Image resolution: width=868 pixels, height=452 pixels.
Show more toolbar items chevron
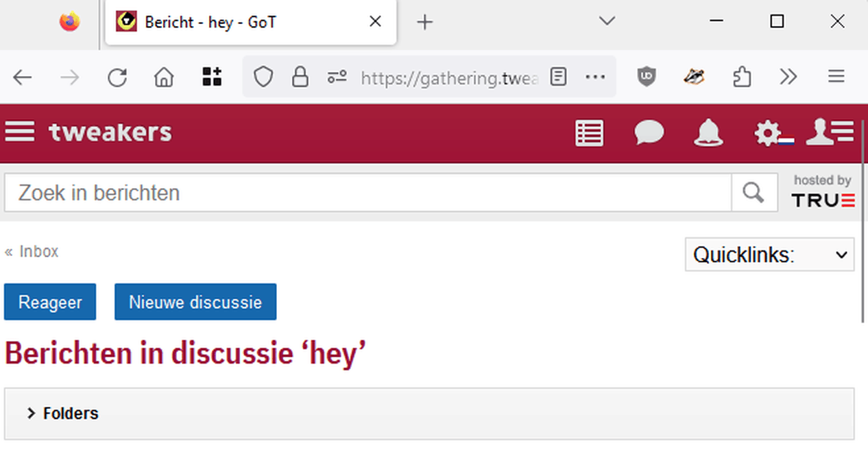pyautogui.click(x=788, y=77)
